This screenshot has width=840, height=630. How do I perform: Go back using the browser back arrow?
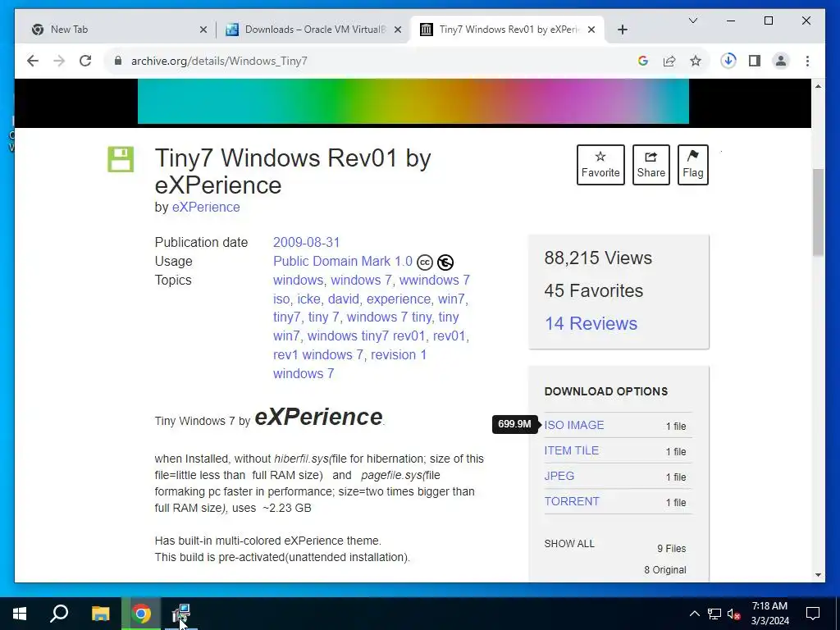click(x=33, y=61)
